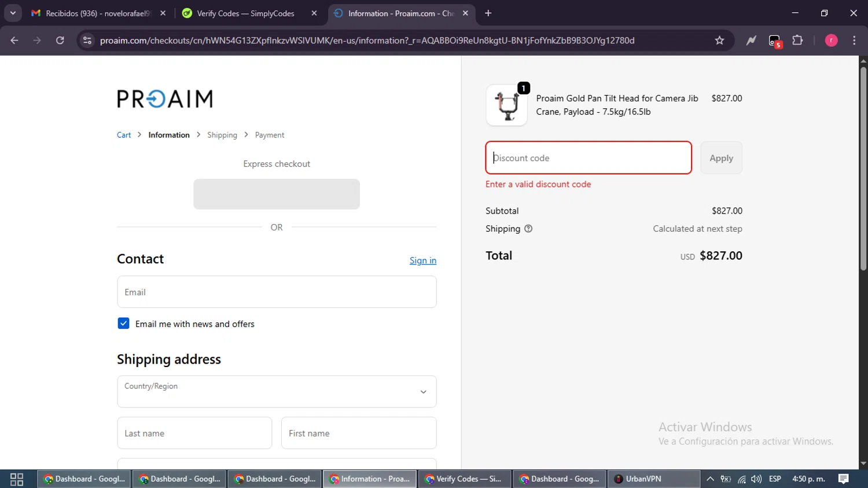Open the Chrome profile avatar
Image resolution: width=868 pixels, height=488 pixels.
[831, 41]
